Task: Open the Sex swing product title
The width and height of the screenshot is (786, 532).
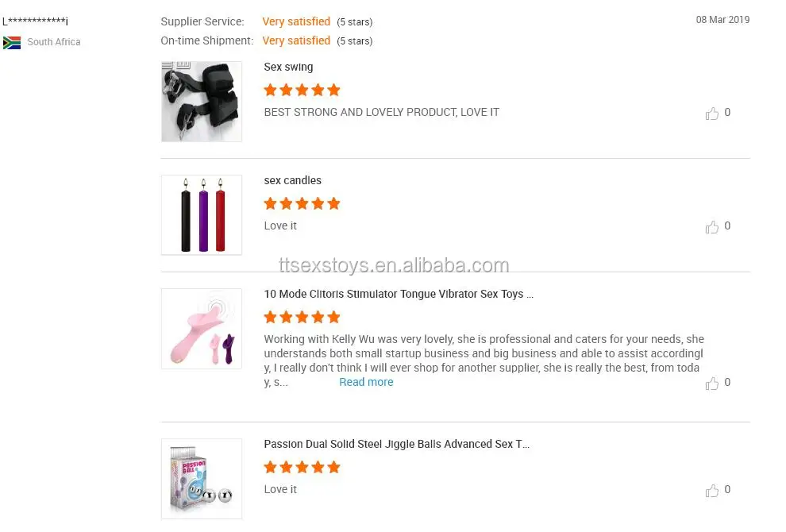Action: [288, 67]
